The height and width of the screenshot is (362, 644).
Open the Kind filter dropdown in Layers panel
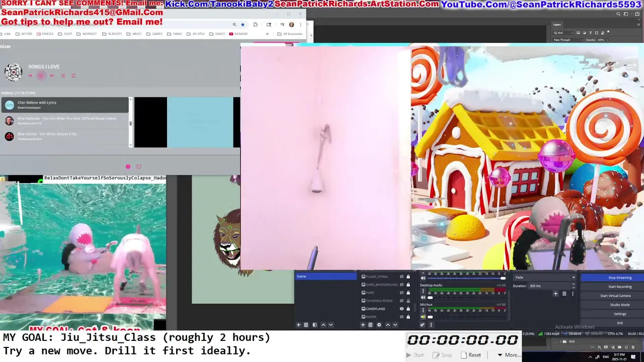tap(564, 33)
